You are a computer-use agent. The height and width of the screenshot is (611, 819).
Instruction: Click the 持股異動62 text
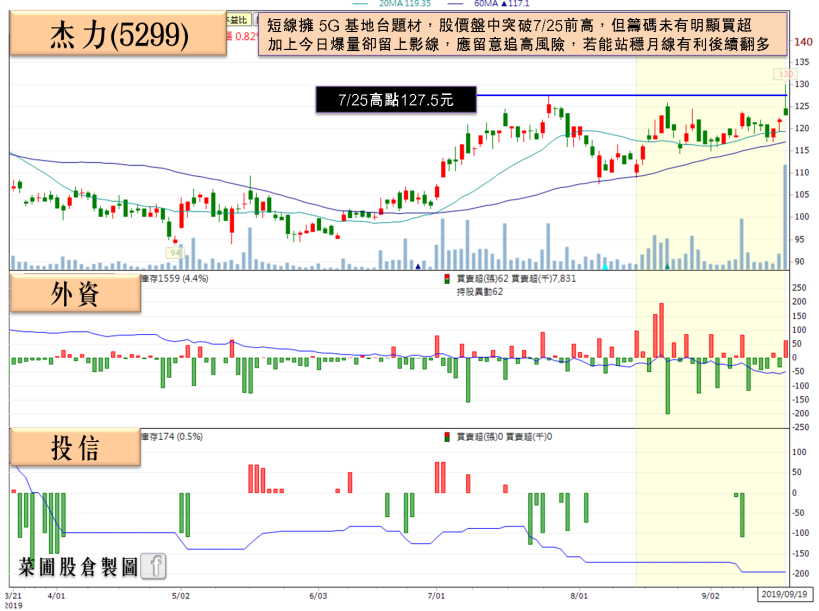tap(479, 292)
